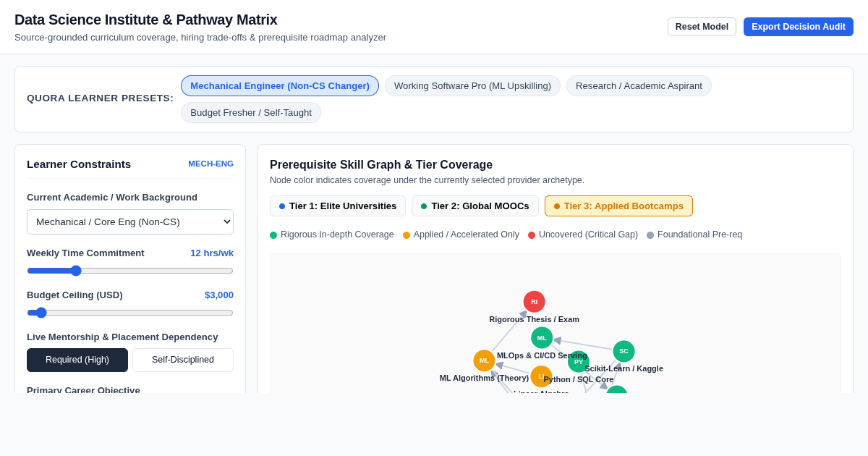Viewport: 868px width, 456px height.
Task: Click Applied / Accelerated Only legend entry
Action: [x=461, y=235]
